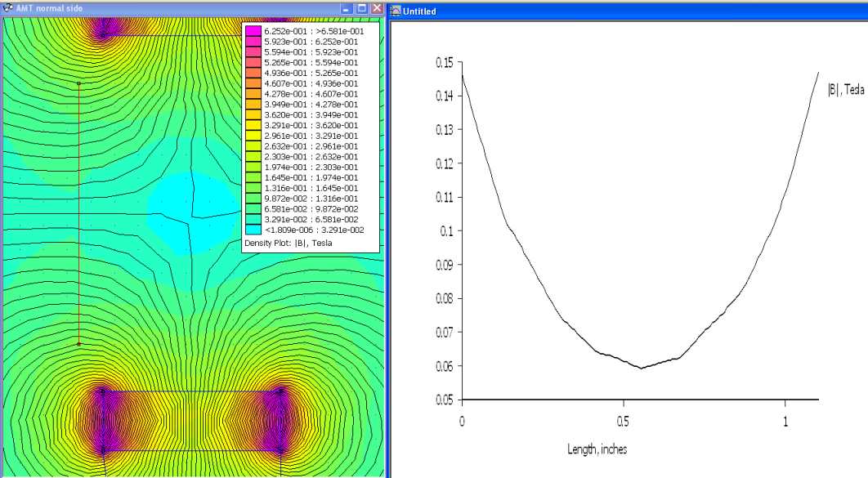Click the 'Length, inches' x-axis title
The image size is (868, 478).
tap(597, 449)
